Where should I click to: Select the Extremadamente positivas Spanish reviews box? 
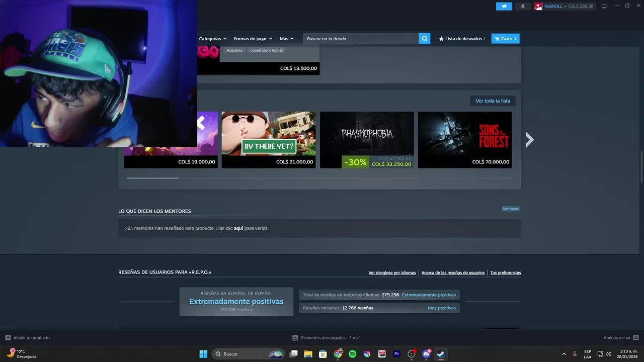pos(236,302)
